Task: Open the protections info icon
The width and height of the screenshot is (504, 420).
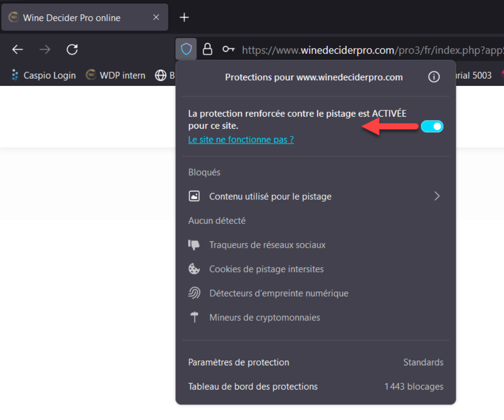Action: [434, 77]
